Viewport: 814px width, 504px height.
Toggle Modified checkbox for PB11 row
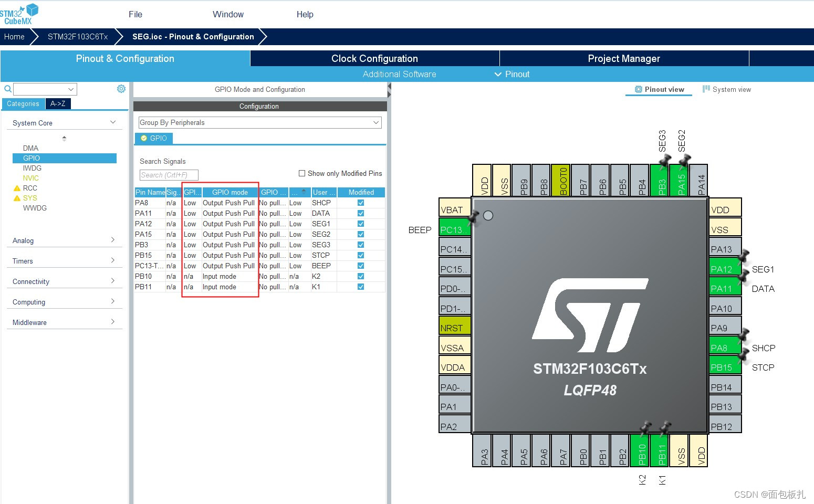361,287
